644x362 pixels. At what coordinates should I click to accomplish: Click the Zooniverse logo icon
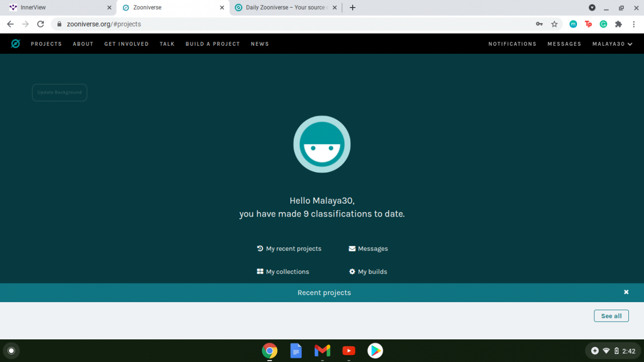[x=16, y=44]
